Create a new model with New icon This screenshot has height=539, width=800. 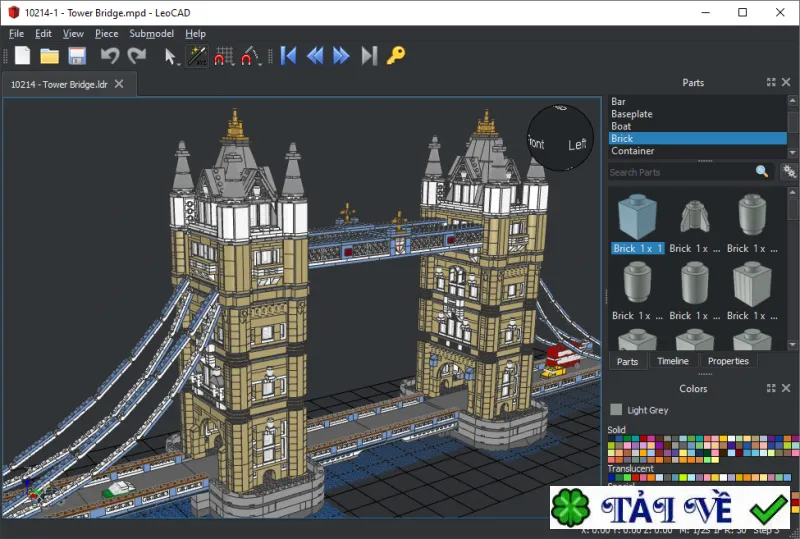pyautogui.click(x=22, y=56)
